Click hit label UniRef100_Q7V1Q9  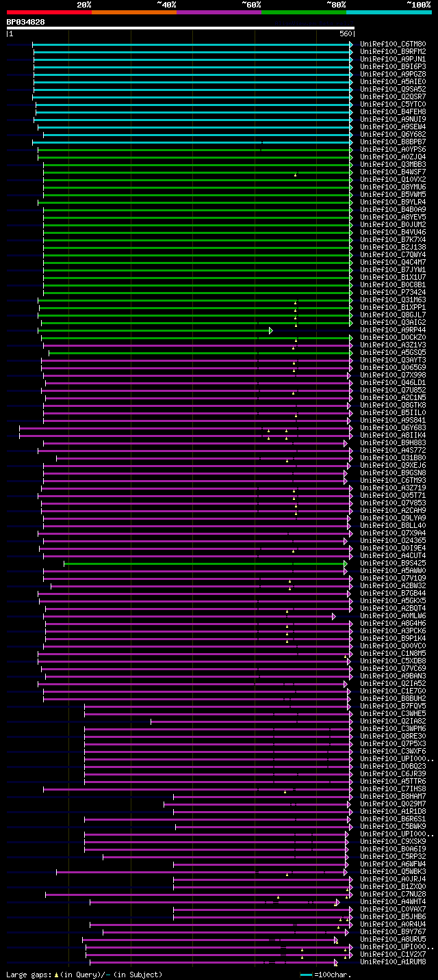pos(393,578)
